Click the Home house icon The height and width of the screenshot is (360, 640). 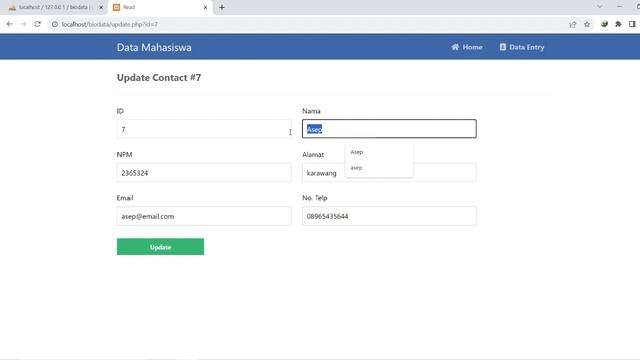point(455,47)
